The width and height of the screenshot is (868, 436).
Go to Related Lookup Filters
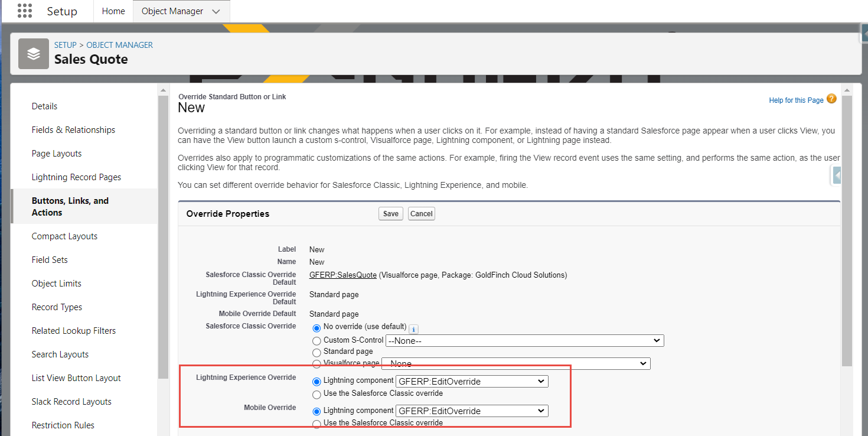[x=74, y=331]
